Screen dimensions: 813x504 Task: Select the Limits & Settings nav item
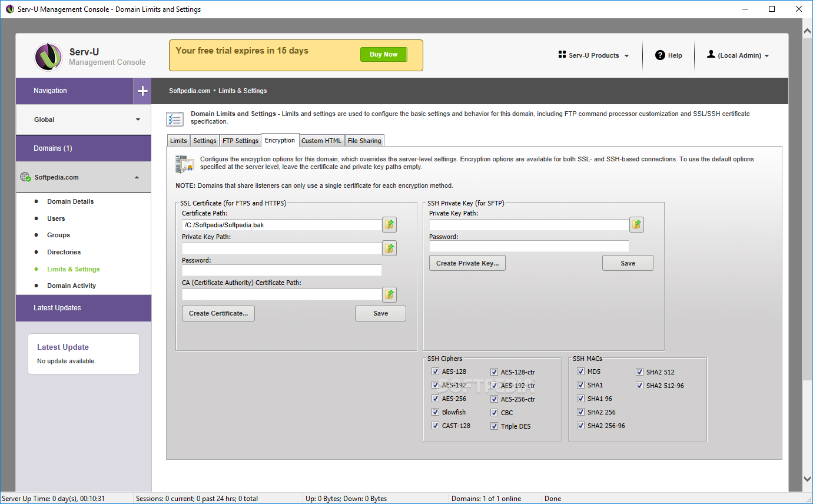pyautogui.click(x=74, y=269)
